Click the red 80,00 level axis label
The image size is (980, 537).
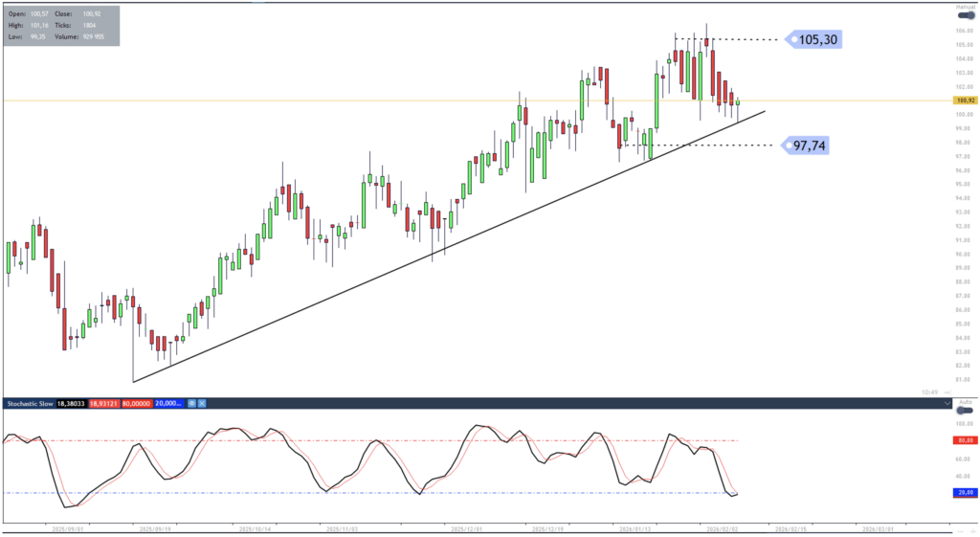coord(965,441)
